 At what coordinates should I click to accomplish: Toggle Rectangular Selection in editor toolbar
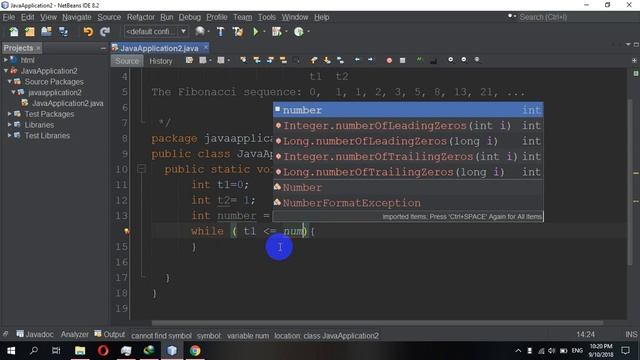point(297,60)
